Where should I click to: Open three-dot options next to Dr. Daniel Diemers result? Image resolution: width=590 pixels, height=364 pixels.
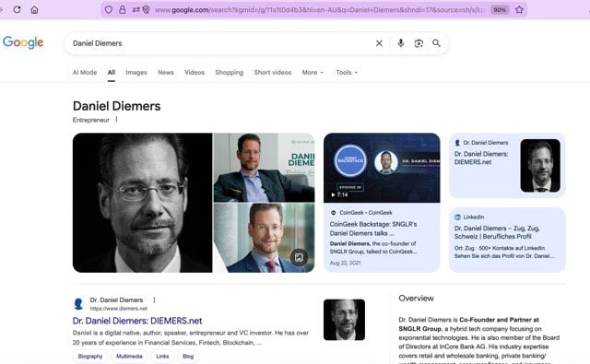pos(154,299)
